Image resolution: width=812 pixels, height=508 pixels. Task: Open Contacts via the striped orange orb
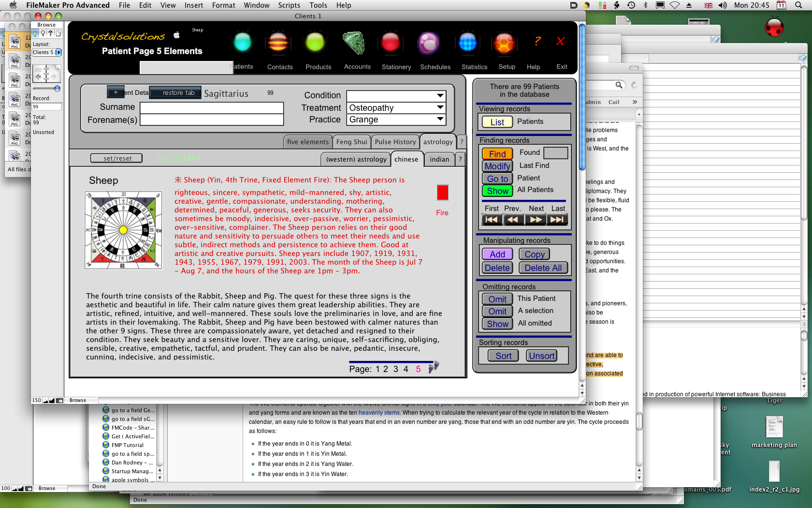278,43
